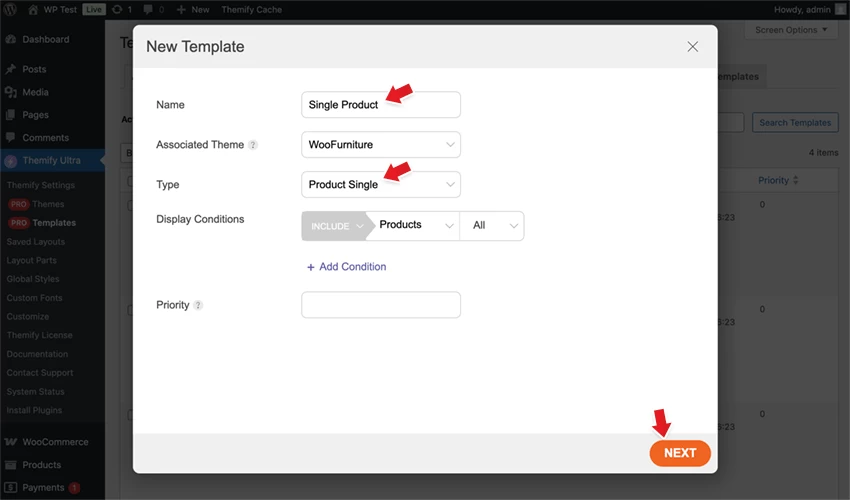Open Documentation submenu item
The height and width of the screenshot is (500, 850).
pyautogui.click(x=37, y=354)
